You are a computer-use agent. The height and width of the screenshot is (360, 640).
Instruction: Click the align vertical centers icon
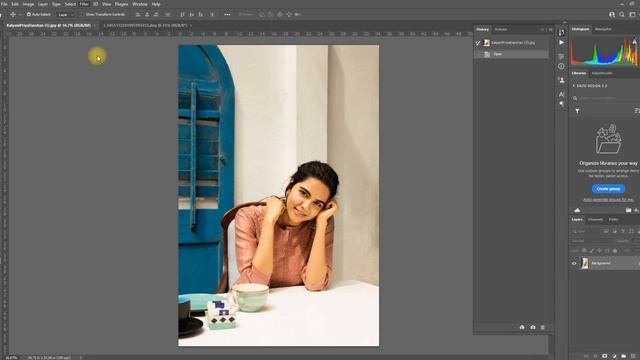[x=191, y=14]
